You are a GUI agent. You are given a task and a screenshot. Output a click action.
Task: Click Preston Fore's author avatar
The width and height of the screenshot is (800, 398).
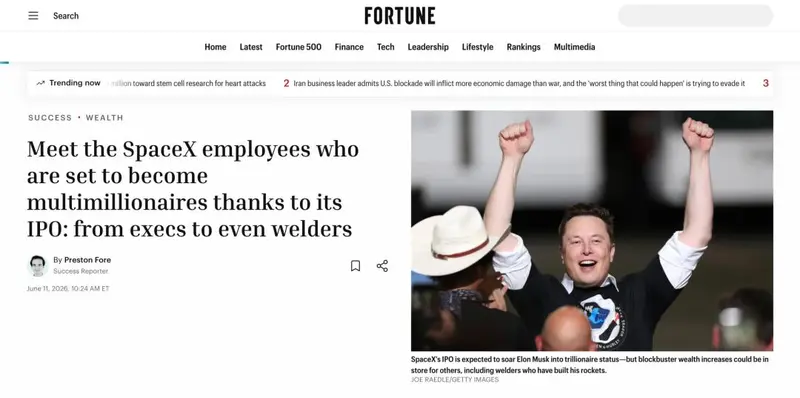(38, 266)
